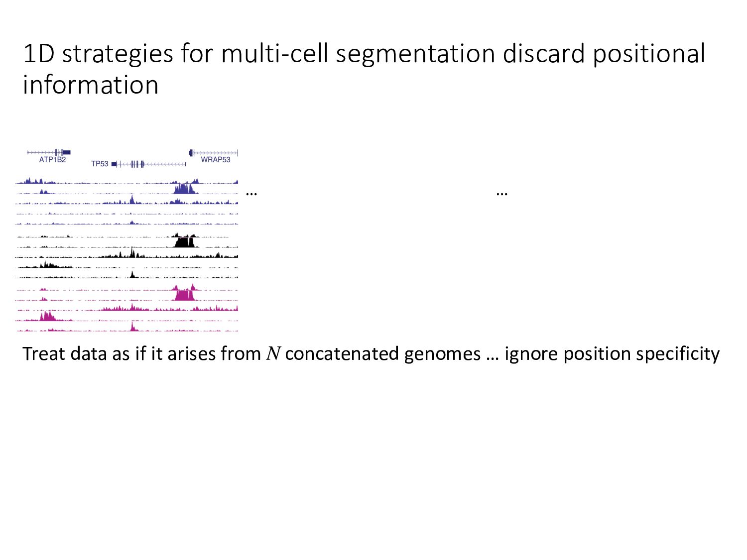Click the slide title text
This screenshot has height=560, width=747.
pyautogui.click(x=364, y=54)
